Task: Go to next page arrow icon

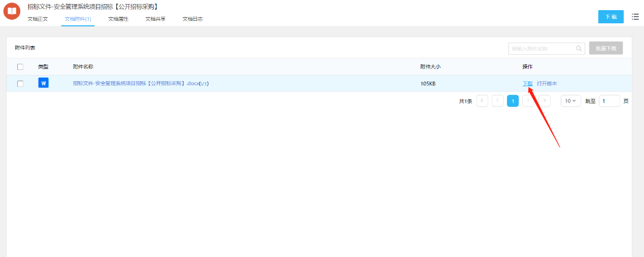Action: [528, 101]
